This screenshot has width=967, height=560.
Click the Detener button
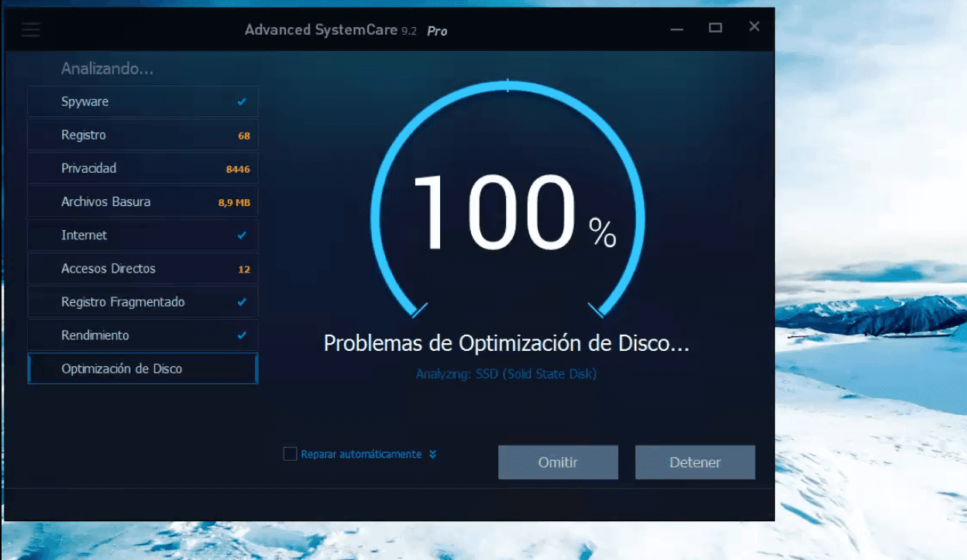tap(695, 462)
